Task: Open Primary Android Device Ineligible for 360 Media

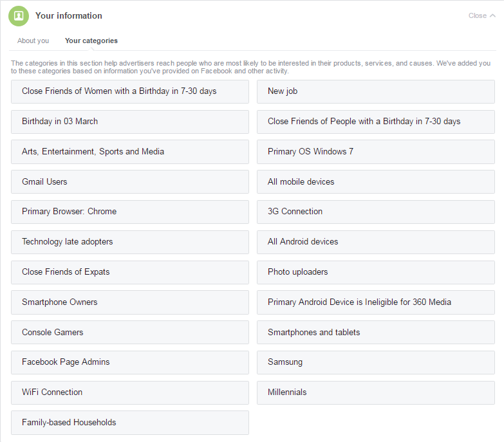Action: pos(375,302)
